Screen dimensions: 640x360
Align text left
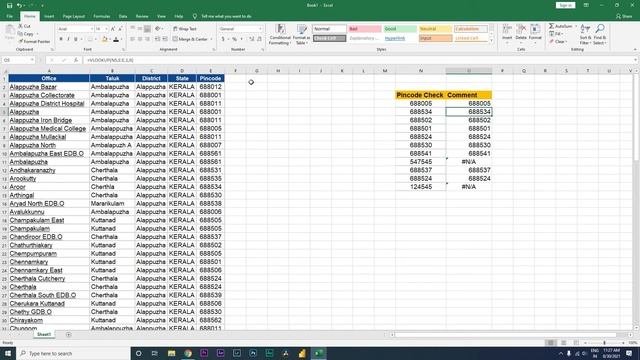pyautogui.click(x=133, y=39)
